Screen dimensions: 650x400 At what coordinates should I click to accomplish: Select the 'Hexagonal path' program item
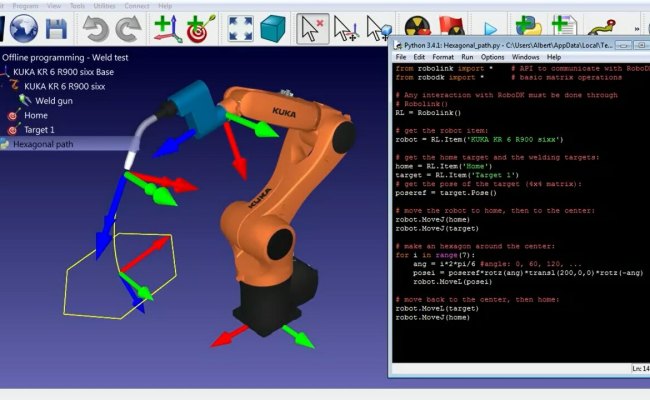click(43, 144)
